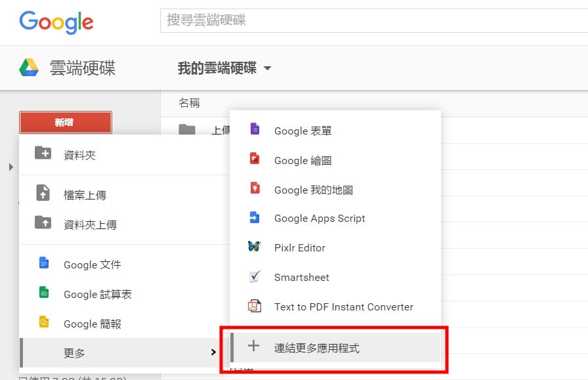Open Pixlr Editor from the submenu

[x=335, y=247]
